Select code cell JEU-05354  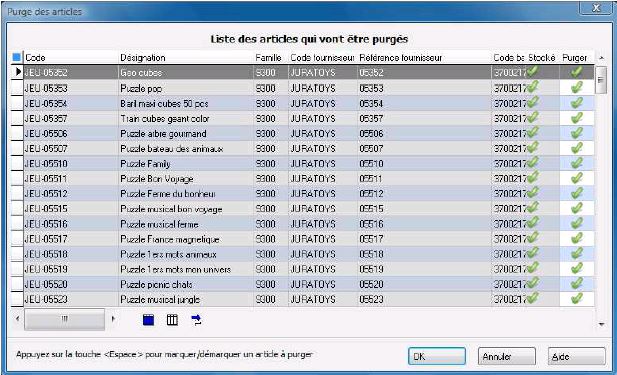tap(71, 103)
